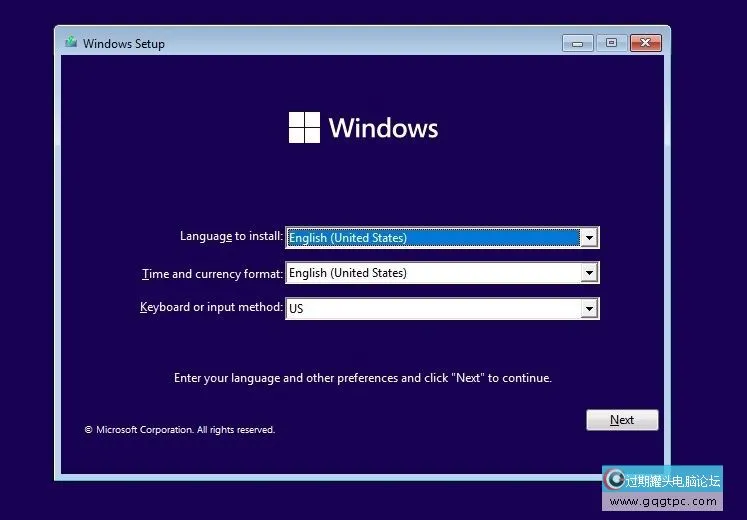Select highlighted Language to install field
This screenshot has width=747, height=520.
(x=432, y=238)
